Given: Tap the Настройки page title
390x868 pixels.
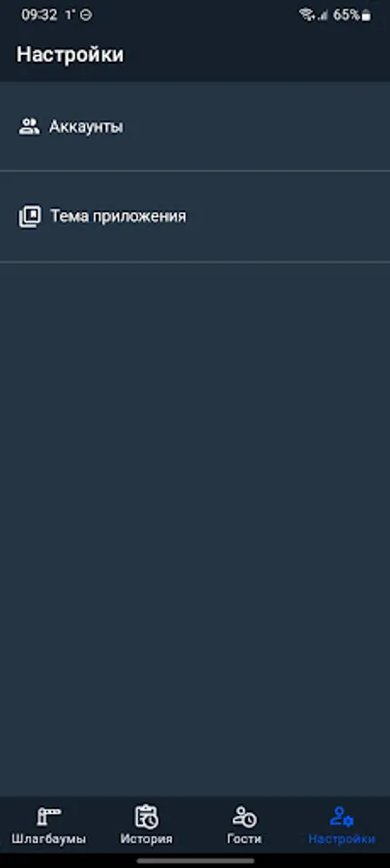Looking at the screenshot, I should [70, 55].
